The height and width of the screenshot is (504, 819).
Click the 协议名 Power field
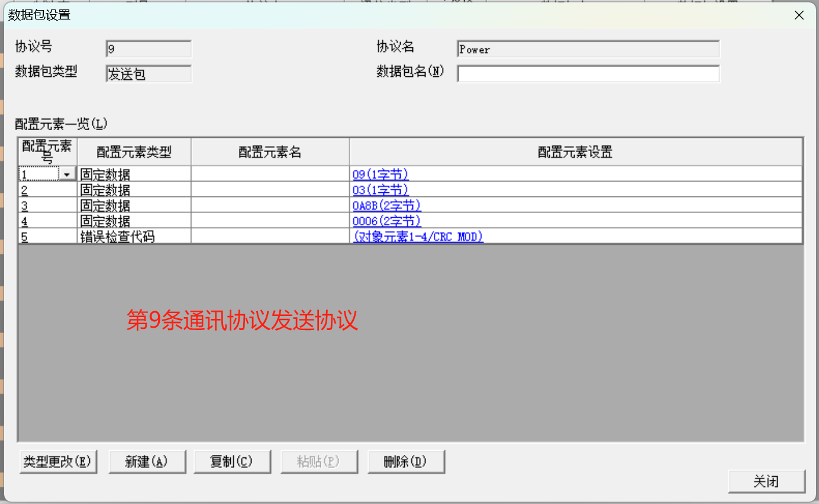point(588,50)
